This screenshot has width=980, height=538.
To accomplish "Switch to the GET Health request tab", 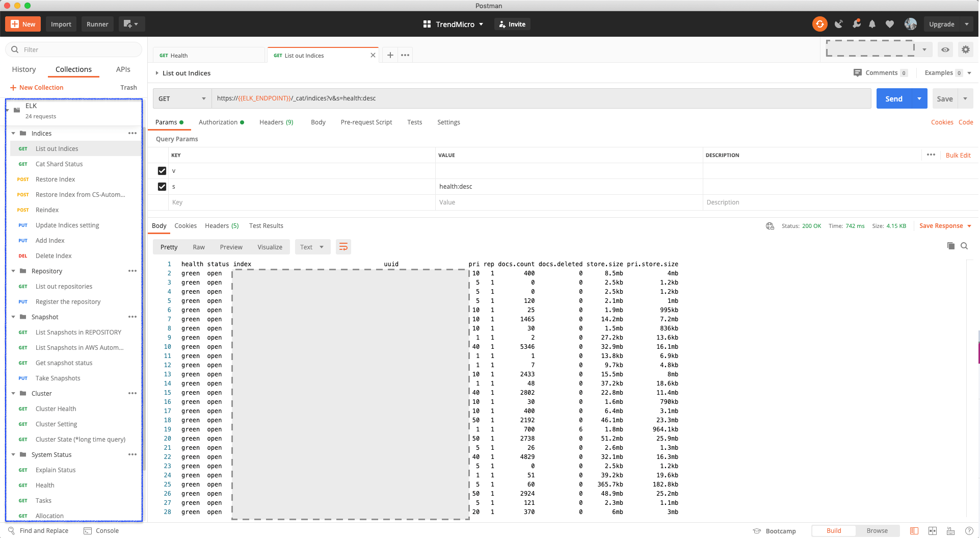I will [x=209, y=55].
